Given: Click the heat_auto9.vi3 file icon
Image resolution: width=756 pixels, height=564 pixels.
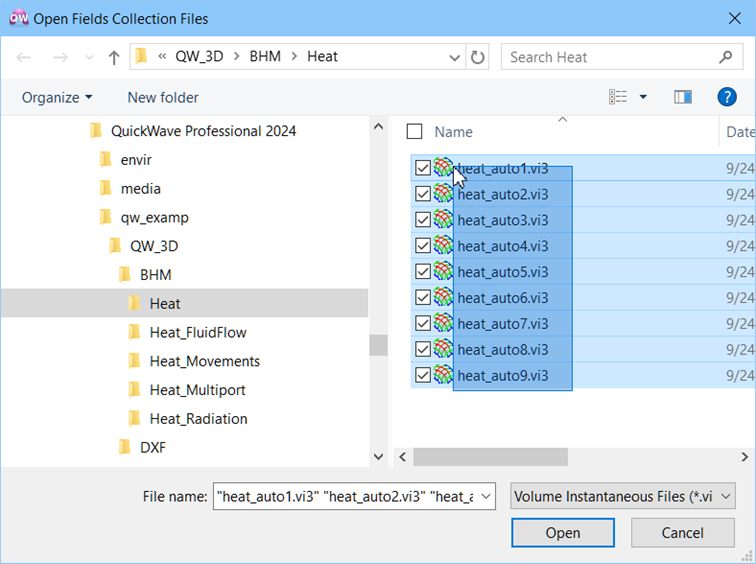Looking at the screenshot, I should [x=443, y=375].
